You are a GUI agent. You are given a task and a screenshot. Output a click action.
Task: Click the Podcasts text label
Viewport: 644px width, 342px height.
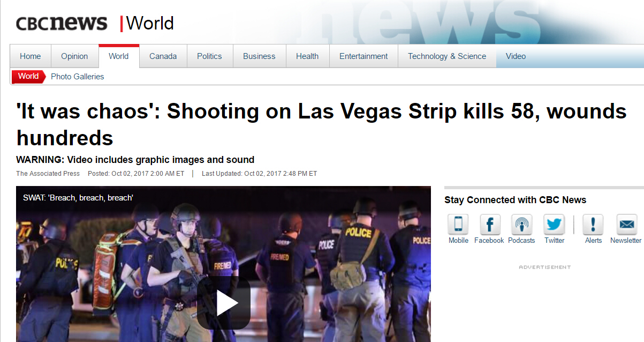pyautogui.click(x=521, y=241)
